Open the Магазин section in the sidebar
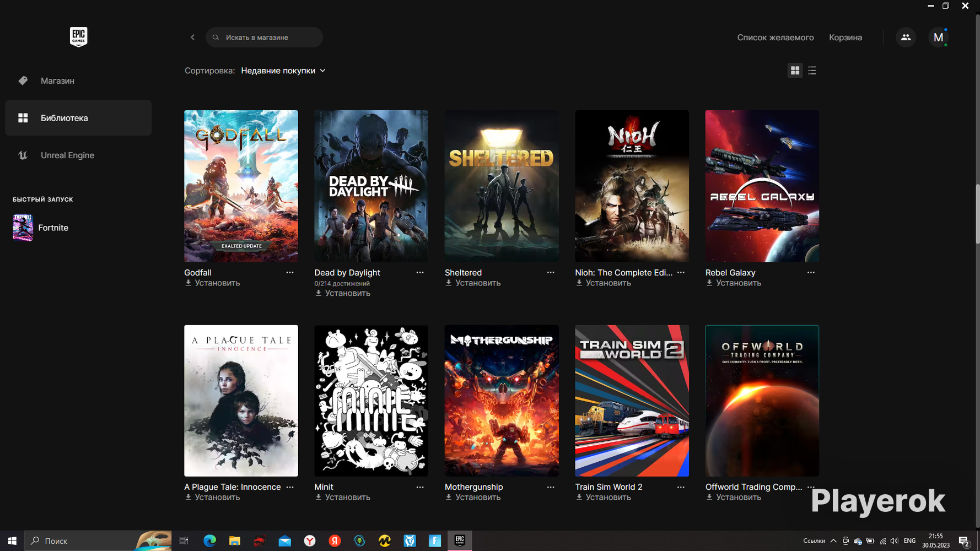 [x=78, y=80]
